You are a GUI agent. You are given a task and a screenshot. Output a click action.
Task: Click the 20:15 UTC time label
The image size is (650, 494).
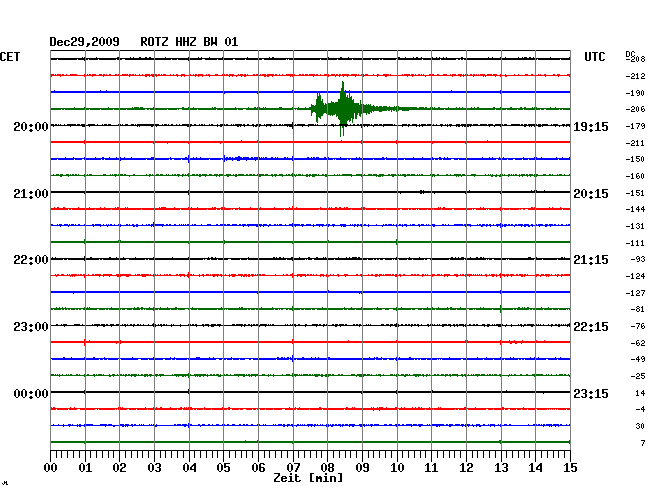click(x=591, y=194)
